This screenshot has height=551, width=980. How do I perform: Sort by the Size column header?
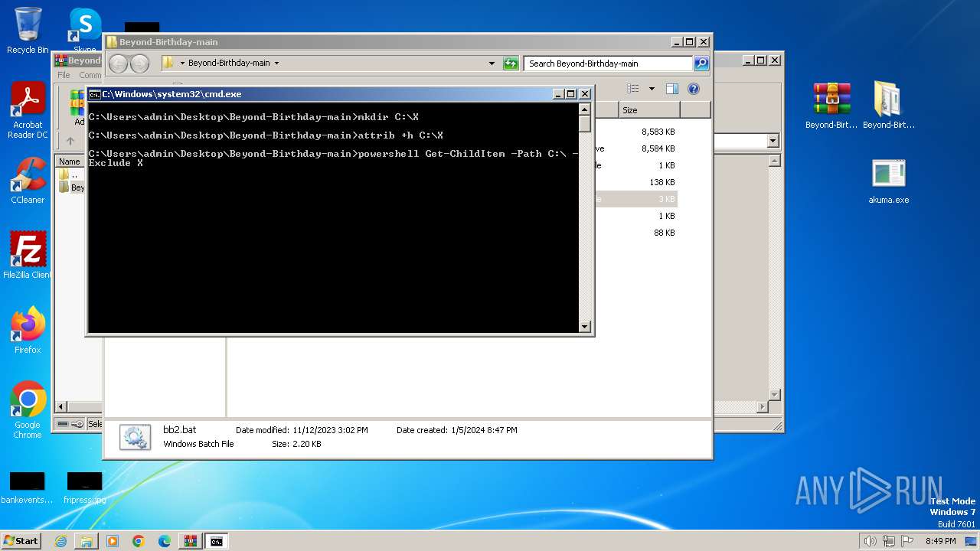coord(649,110)
